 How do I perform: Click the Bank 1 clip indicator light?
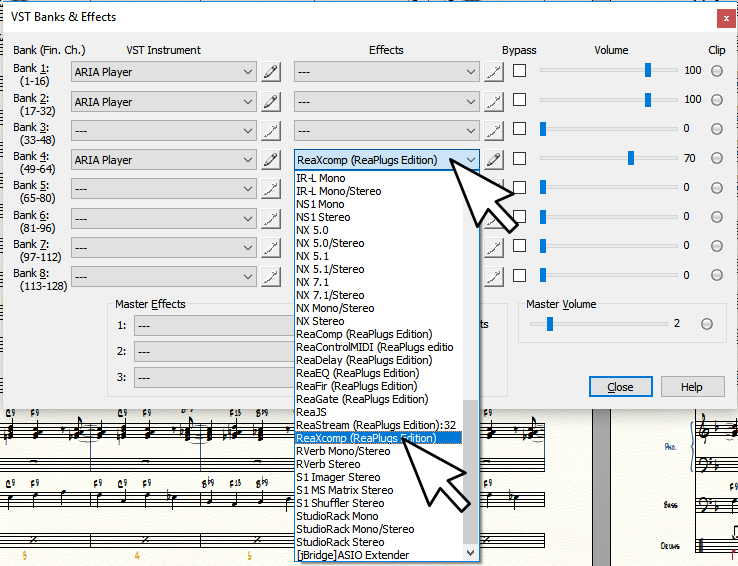[x=717, y=71]
